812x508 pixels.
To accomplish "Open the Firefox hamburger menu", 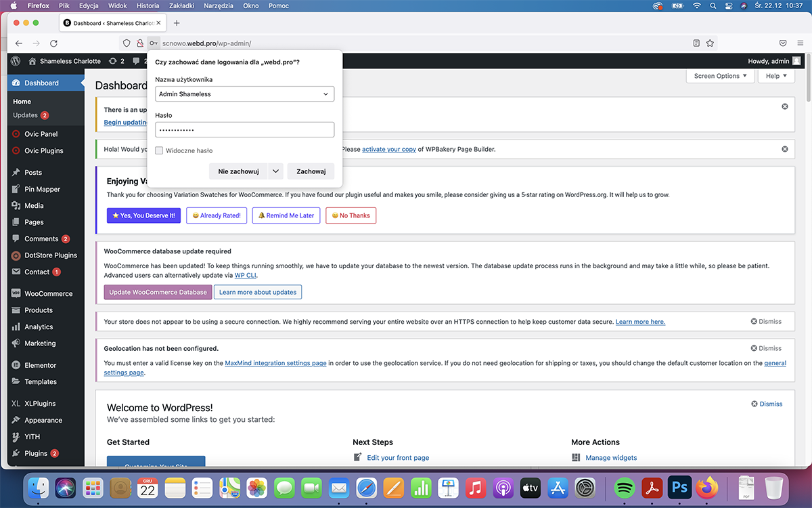I will click(800, 43).
